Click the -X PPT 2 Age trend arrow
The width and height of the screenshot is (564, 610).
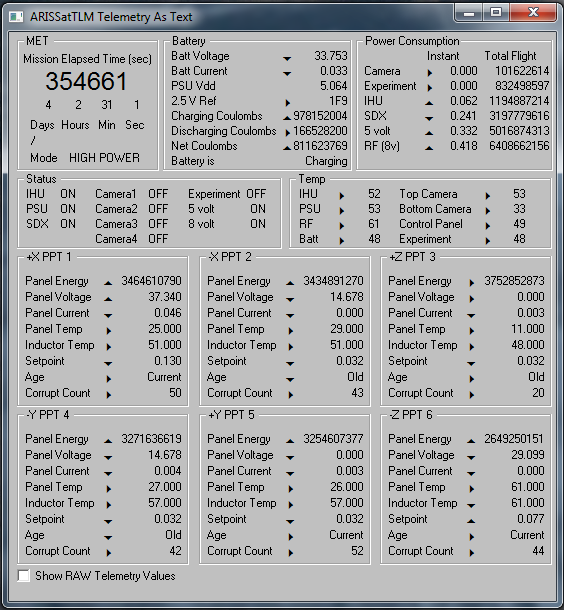[x=290, y=379]
